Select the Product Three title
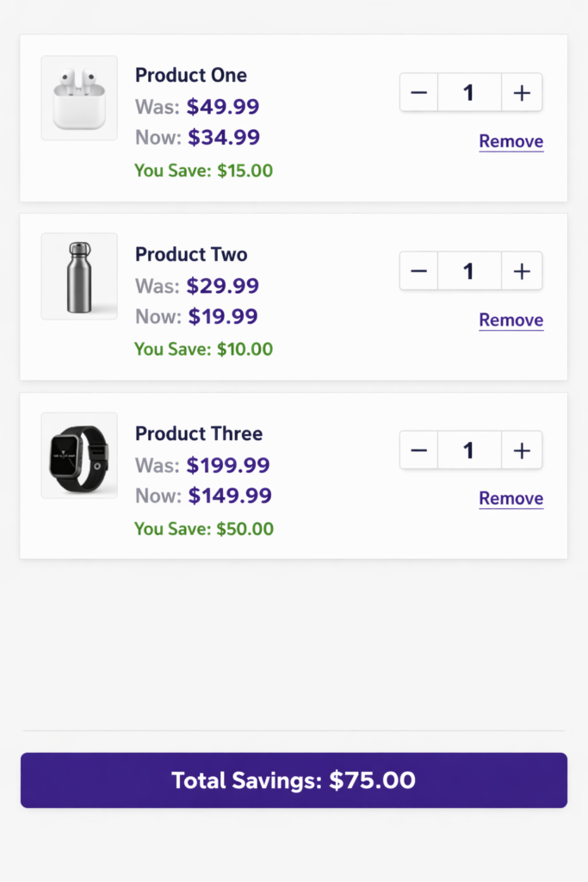The image size is (588, 882). [x=199, y=433]
